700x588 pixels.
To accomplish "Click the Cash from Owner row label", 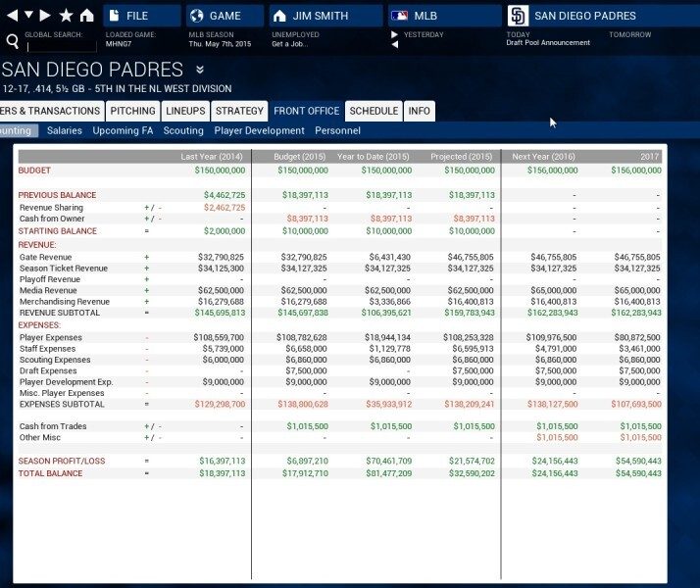I will click(x=52, y=219).
